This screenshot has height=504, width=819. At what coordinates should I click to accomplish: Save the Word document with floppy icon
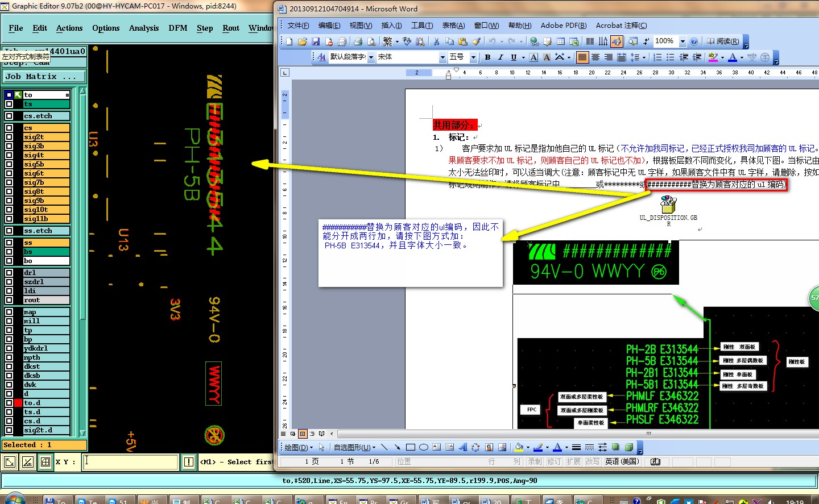pos(316,41)
